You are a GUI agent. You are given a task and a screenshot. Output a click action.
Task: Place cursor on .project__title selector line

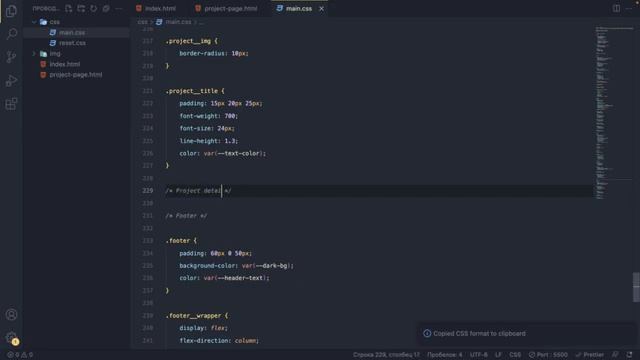coord(195,91)
